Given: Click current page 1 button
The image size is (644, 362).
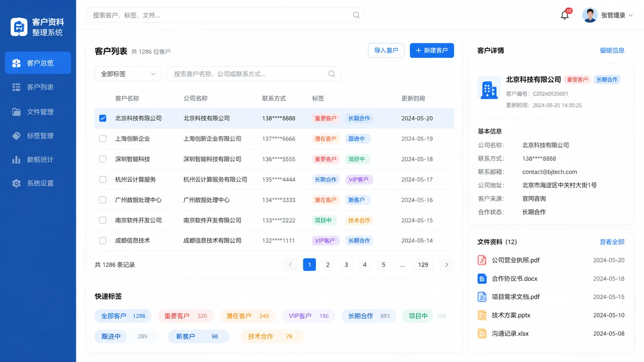Looking at the screenshot, I should pyautogui.click(x=309, y=265).
